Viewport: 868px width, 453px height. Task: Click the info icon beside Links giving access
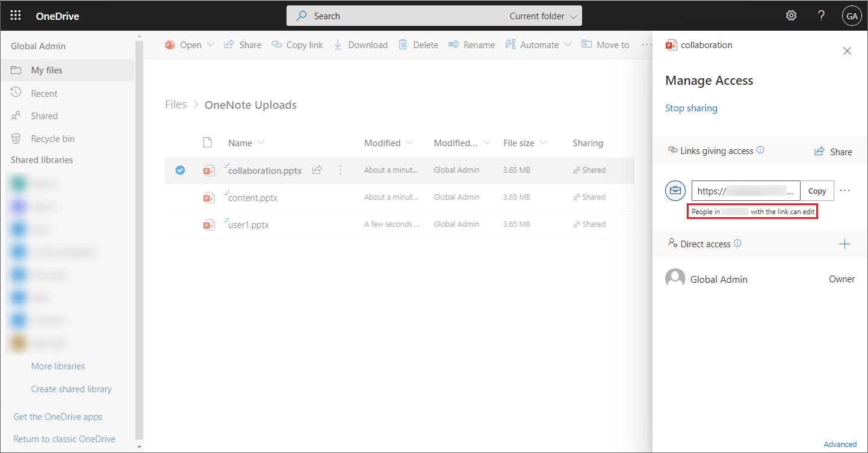760,150
